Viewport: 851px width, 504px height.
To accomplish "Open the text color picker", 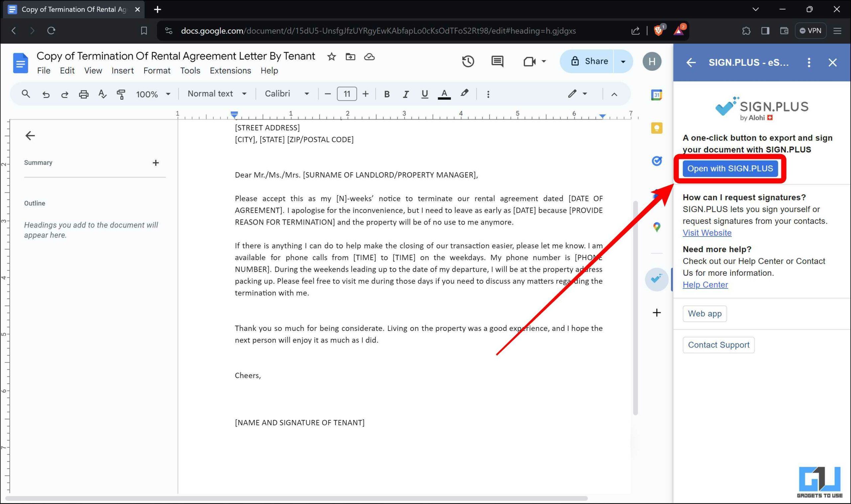I will pyautogui.click(x=444, y=94).
